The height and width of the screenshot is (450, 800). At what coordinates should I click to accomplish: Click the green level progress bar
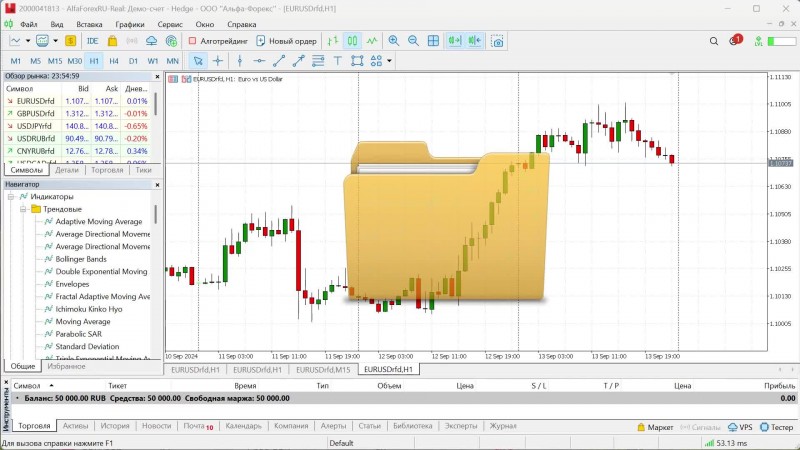tap(781, 41)
